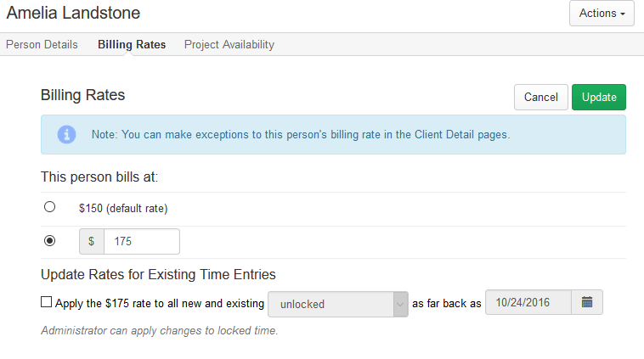644x359 pixels.
Task: Switch to Person Details tab
Action: pyautogui.click(x=42, y=44)
